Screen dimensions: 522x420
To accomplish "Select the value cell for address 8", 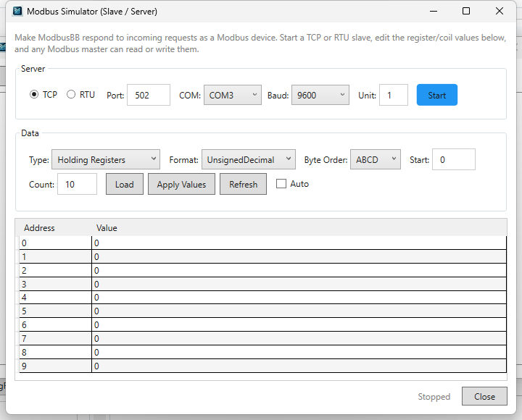I will (299, 352).
